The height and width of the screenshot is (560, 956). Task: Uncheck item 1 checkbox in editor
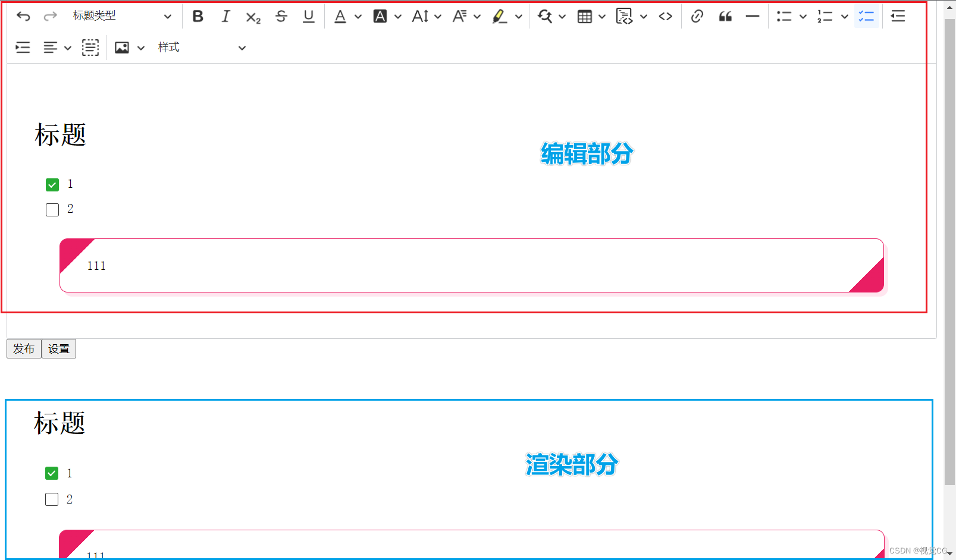click(52, 185)
